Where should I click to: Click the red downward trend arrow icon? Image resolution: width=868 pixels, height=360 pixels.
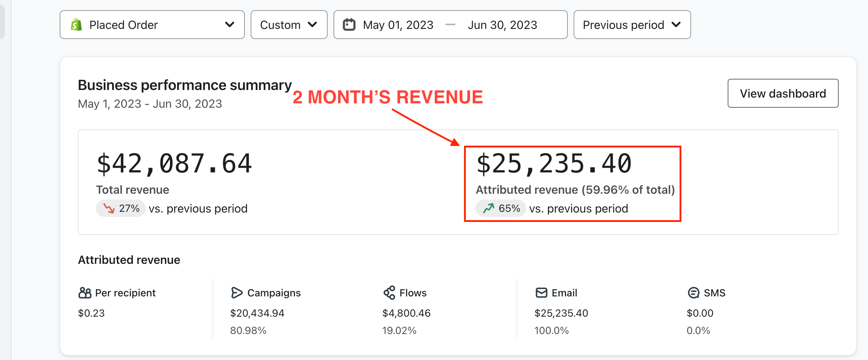109,209
